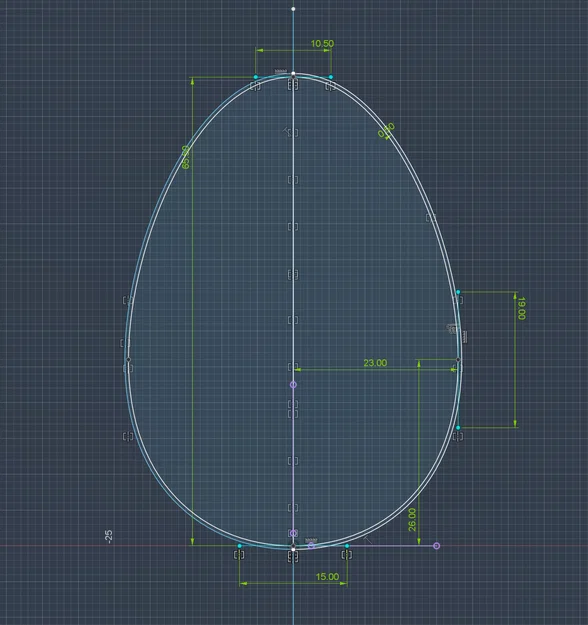Viewport: 588px width, 625px height.
Task: Click the tangent constraint glyph left of the centerline near the top
Action: pyautogui.click(x=287, y=131)
